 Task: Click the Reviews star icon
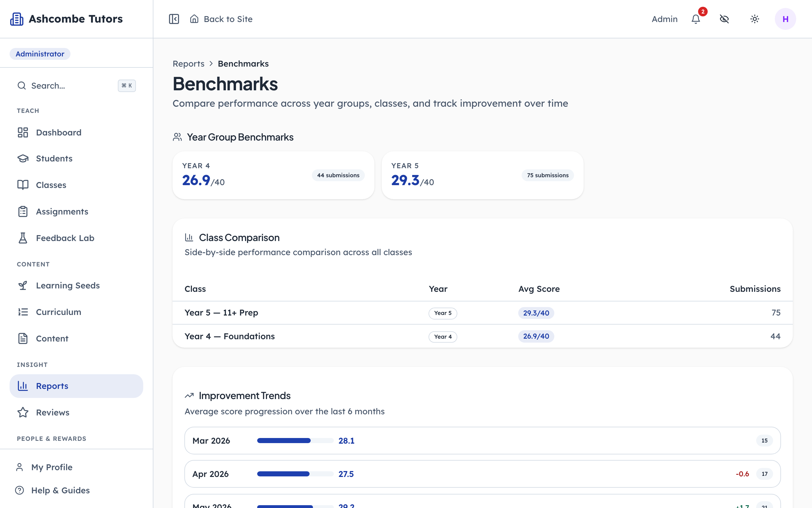pyautogui.click(x=23, y=412)
